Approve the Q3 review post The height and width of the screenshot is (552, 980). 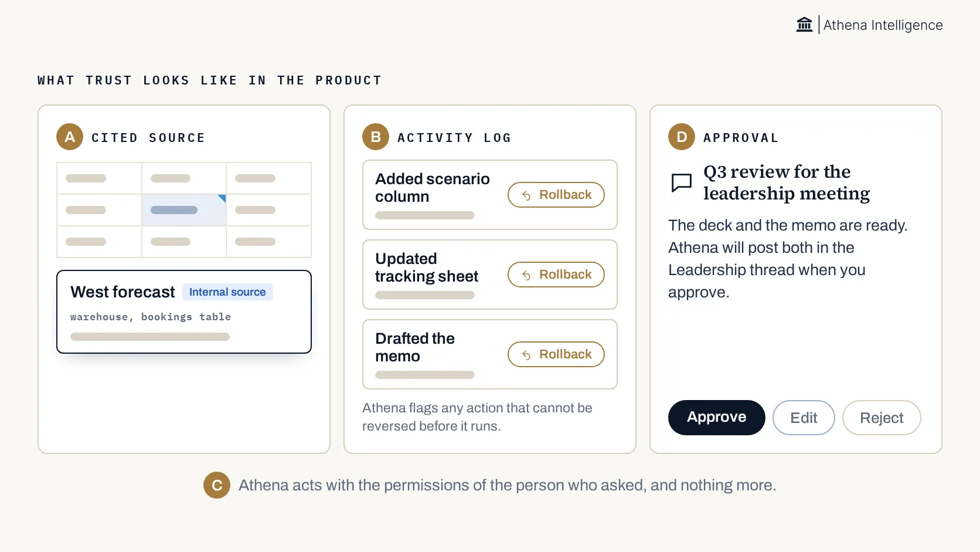pyautogui.click(x=716, y=418)
